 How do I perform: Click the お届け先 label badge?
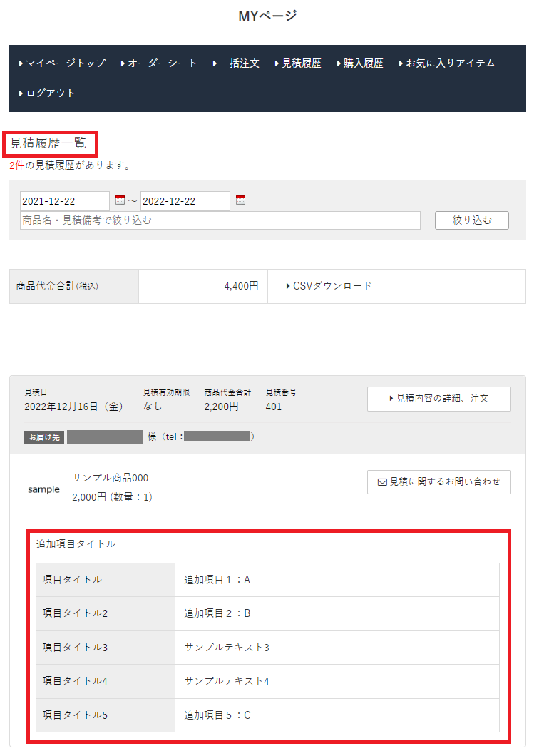[44, 437]
